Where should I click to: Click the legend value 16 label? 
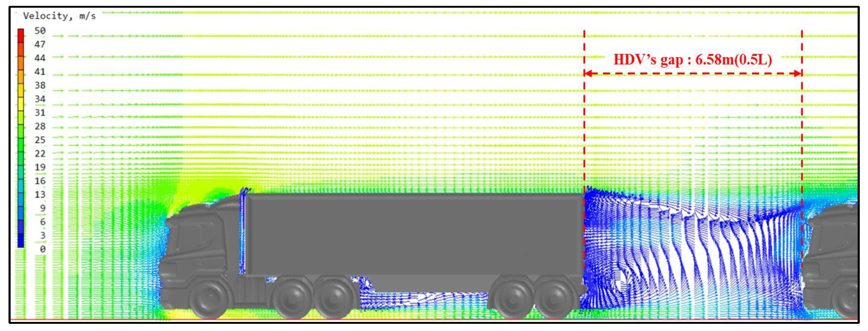40,181
